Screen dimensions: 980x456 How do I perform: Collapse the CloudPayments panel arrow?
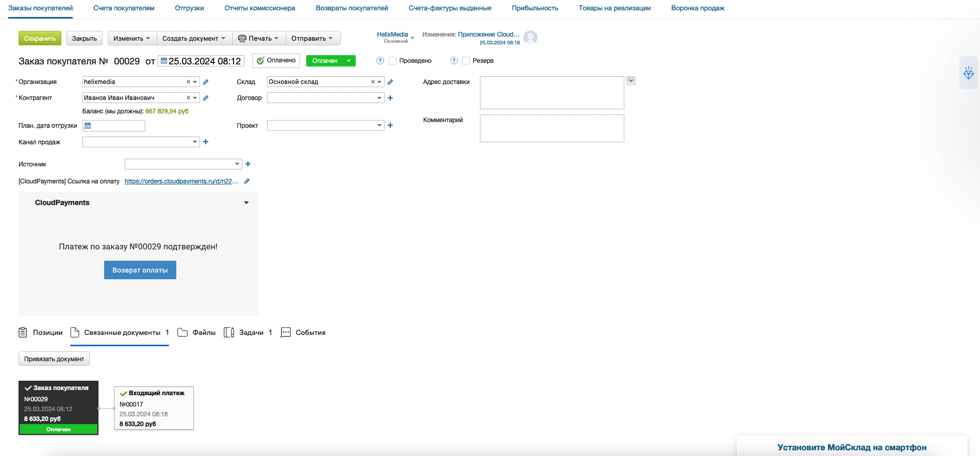[246, 203]
